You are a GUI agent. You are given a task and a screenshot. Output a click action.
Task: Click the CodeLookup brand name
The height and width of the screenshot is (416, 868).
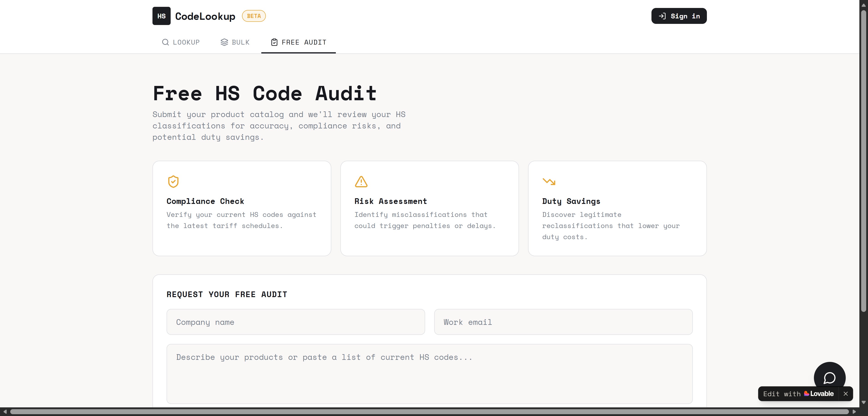coord(205,16)
